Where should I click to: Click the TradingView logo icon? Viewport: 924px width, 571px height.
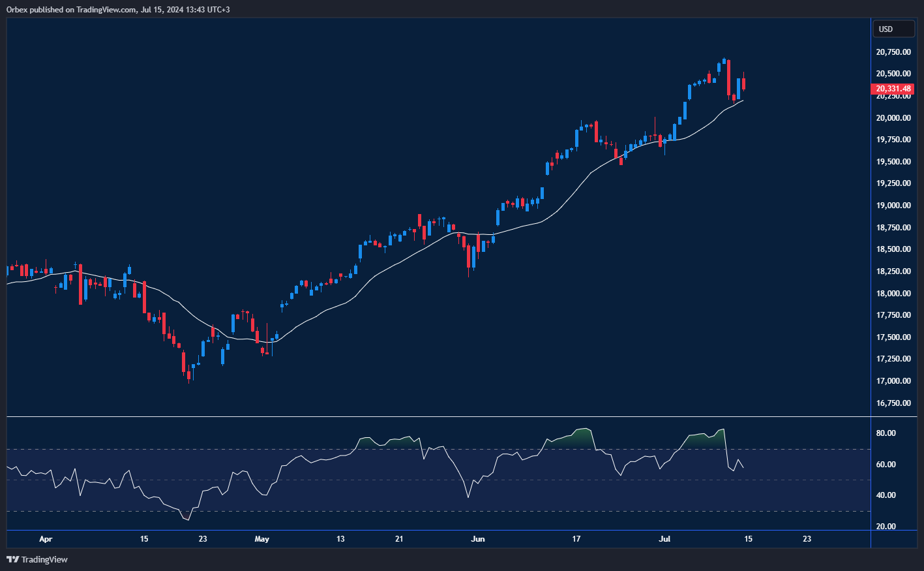[12, 559]
